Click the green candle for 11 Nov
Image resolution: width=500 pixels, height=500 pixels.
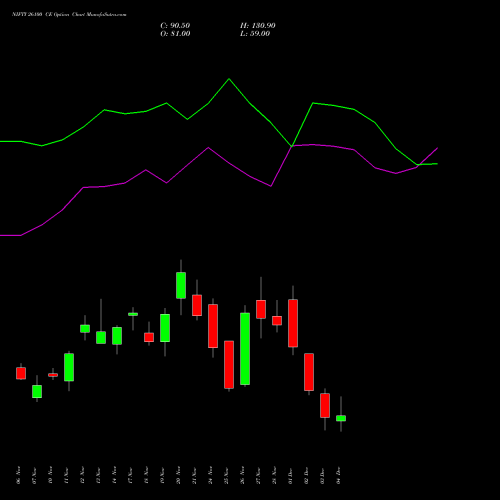click(69, 367)
